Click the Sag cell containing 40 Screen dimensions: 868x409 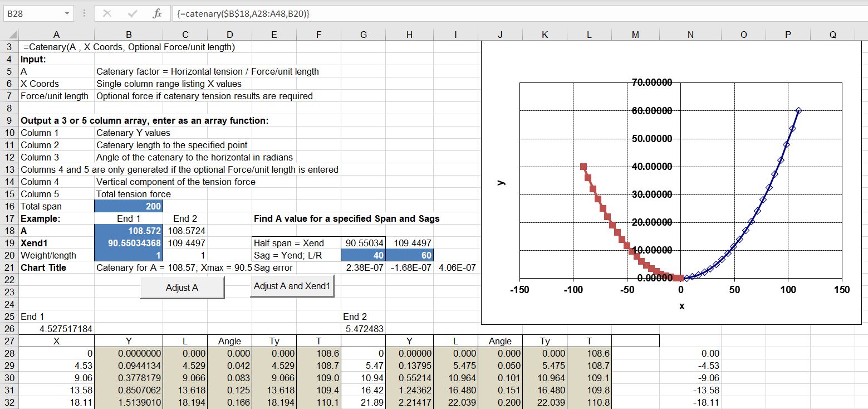[x=364, y=255]
